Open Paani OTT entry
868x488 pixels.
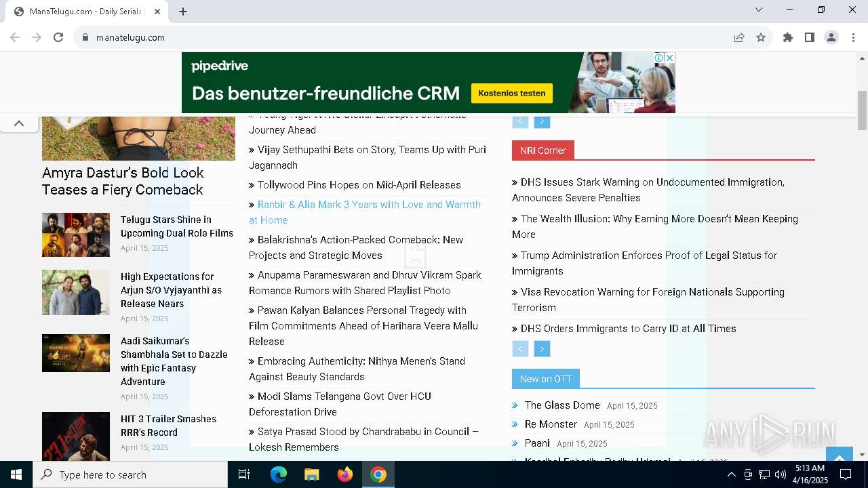[537, 443]
